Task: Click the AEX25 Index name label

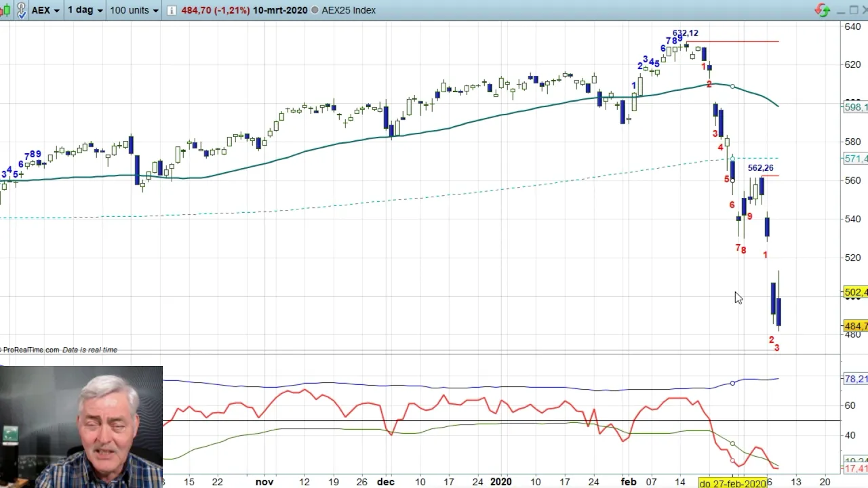Action: click(349, 10)
